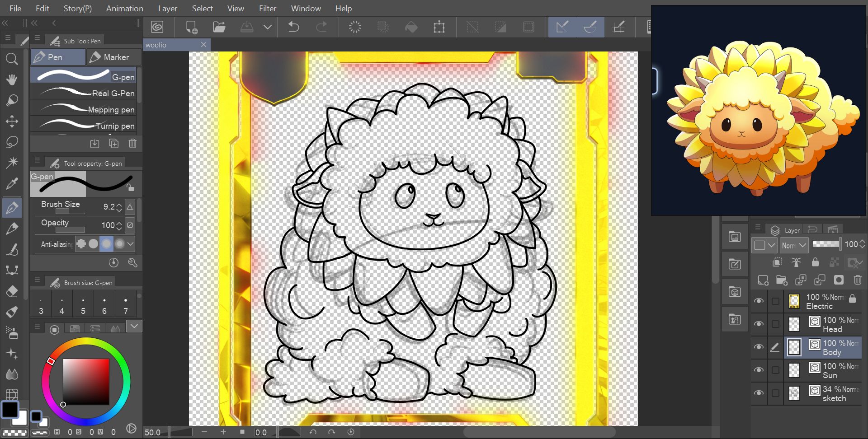
Task: Click the Clear/Delete sparkle icon
Action: pos(355,27)
